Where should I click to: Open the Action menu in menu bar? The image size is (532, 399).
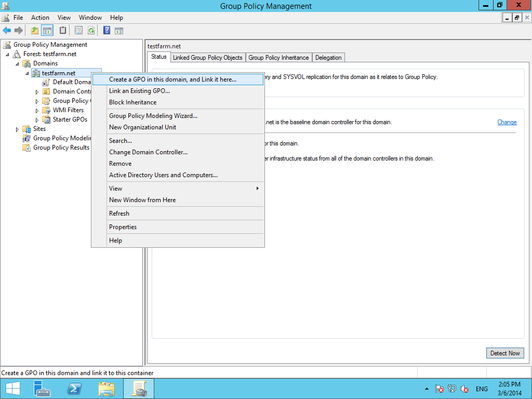[40, 18]
